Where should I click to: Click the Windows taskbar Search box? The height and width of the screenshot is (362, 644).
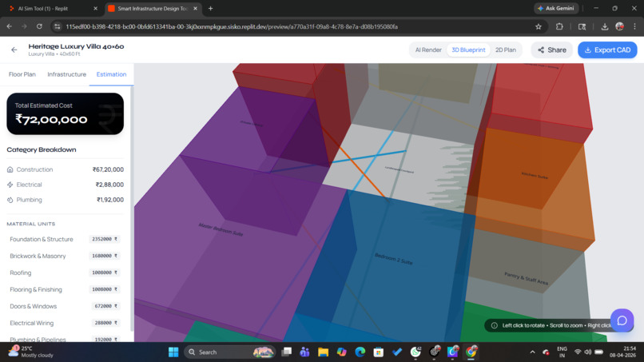pos(229,352)
